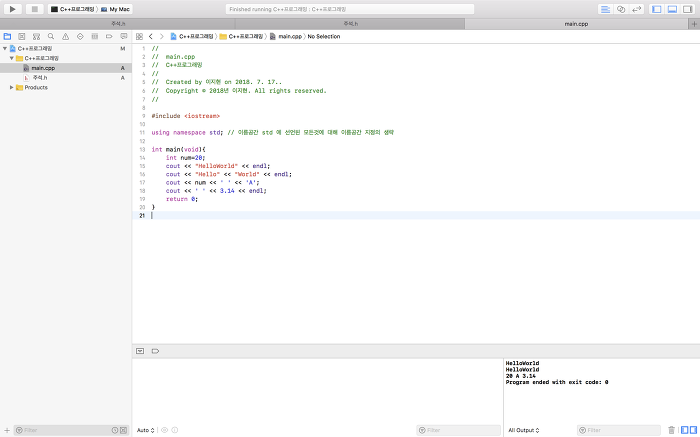This screenshot has height=437, width=700.
Task: Stop the running program
Action: click(34, 9)
